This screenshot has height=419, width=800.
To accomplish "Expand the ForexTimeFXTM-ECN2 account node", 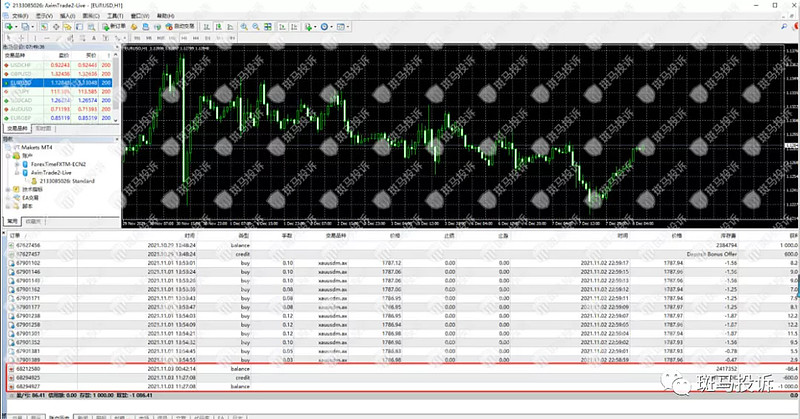I will click(17, 164).
